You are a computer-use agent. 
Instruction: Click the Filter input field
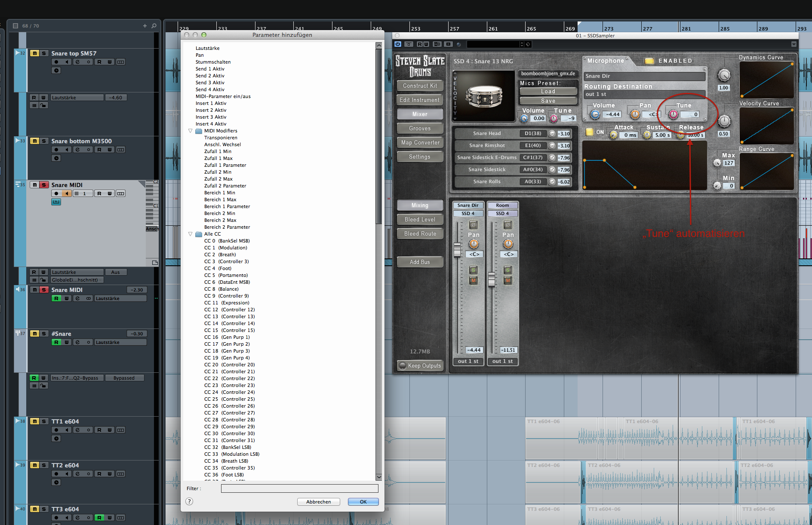[x=300, y=488]
